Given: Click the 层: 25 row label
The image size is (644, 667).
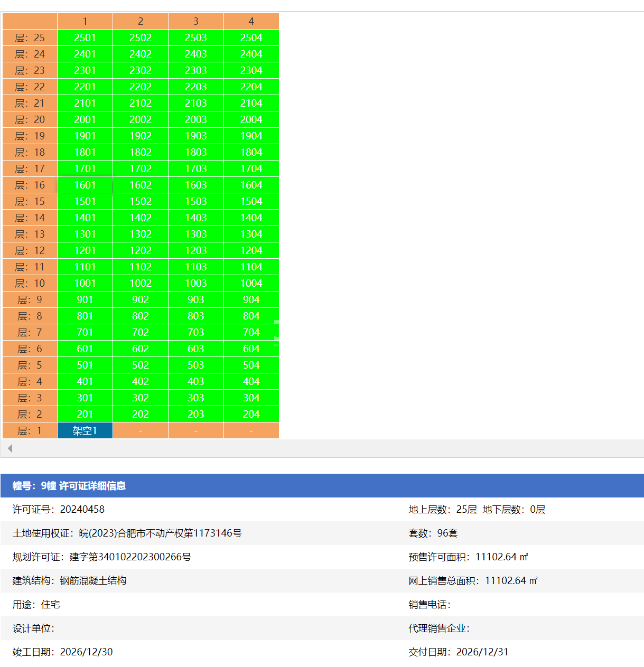Looking at the screenshot, I should tap(30, 37).
